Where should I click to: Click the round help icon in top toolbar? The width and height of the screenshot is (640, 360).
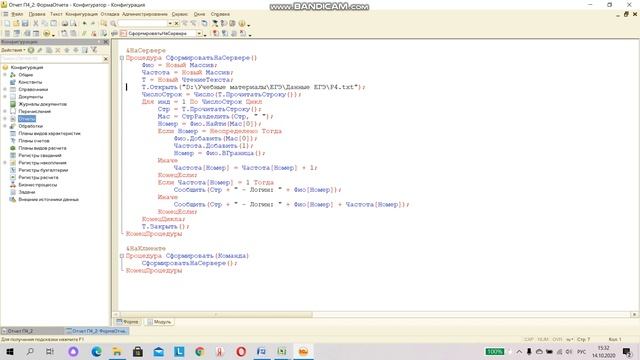242,24
